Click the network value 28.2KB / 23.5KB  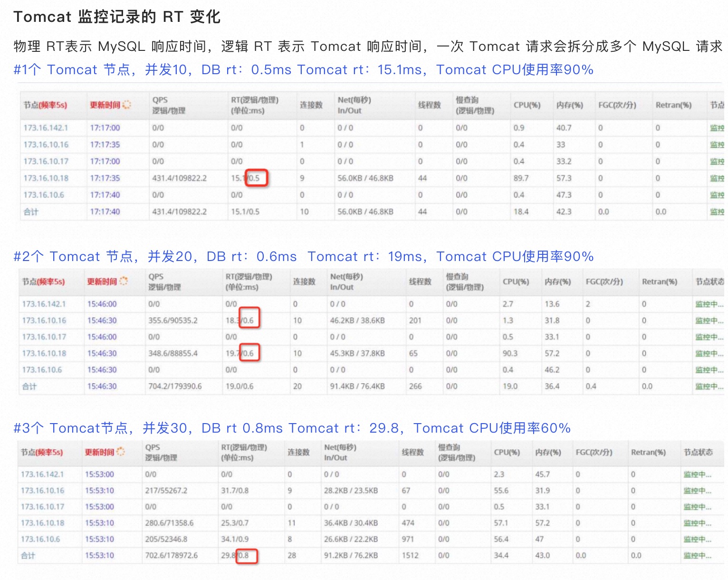tap(351, 490)
